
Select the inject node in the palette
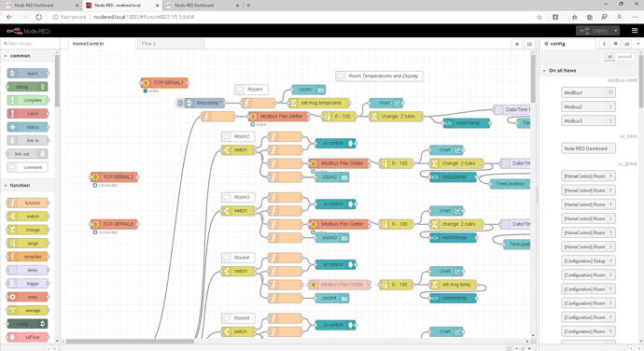tap(27, 73)
